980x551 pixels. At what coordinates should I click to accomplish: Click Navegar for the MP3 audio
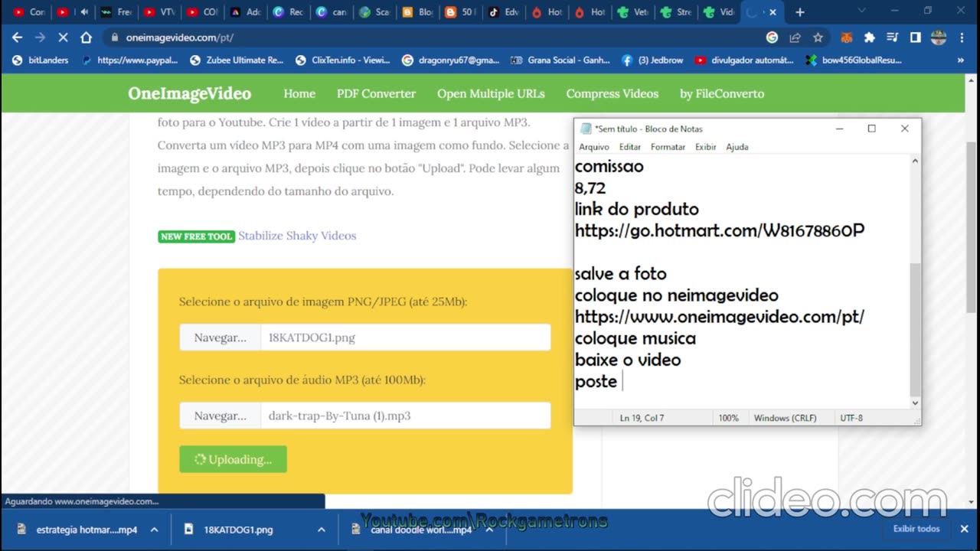click(220, 416)
